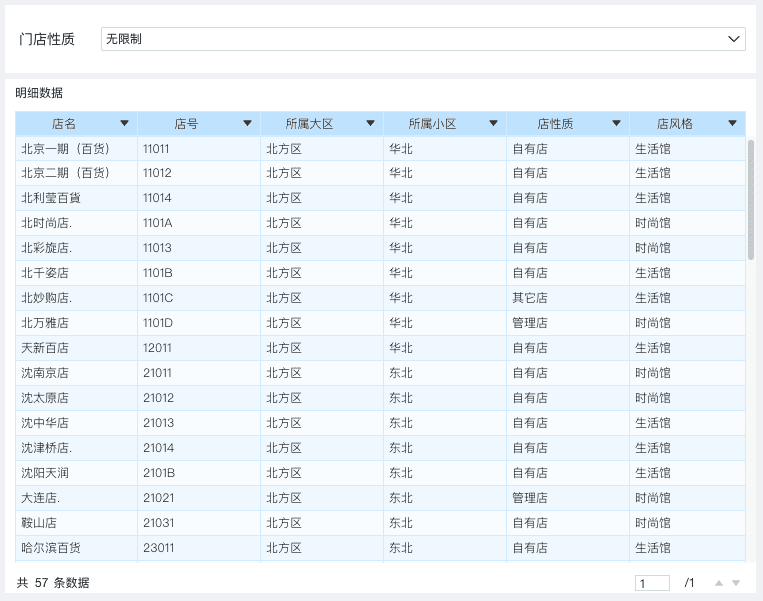Select the cell 沈太原店
This screenshot has width=763, height=601.
pos(76,398)
